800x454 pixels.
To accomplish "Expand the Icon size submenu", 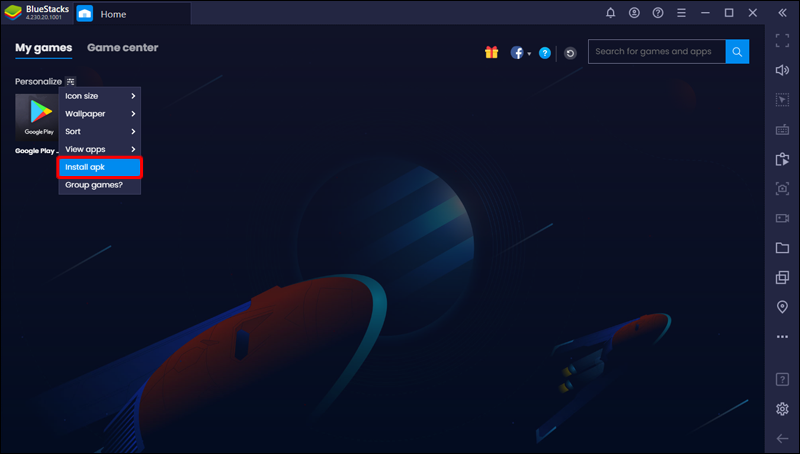I will [99, 96].
